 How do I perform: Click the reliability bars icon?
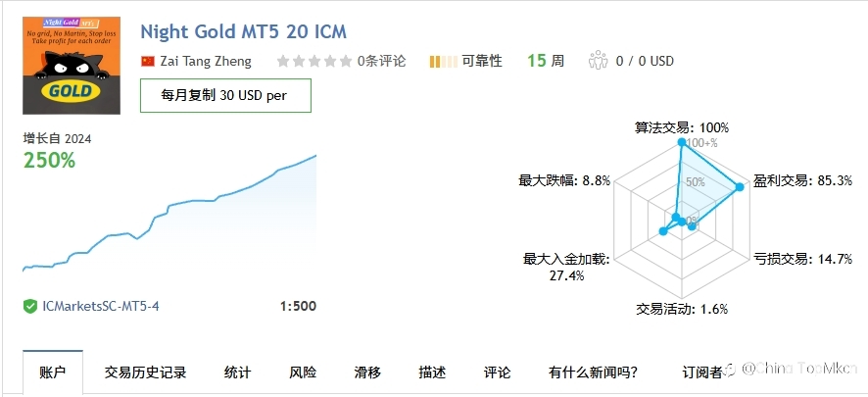[x=443, y=61]
